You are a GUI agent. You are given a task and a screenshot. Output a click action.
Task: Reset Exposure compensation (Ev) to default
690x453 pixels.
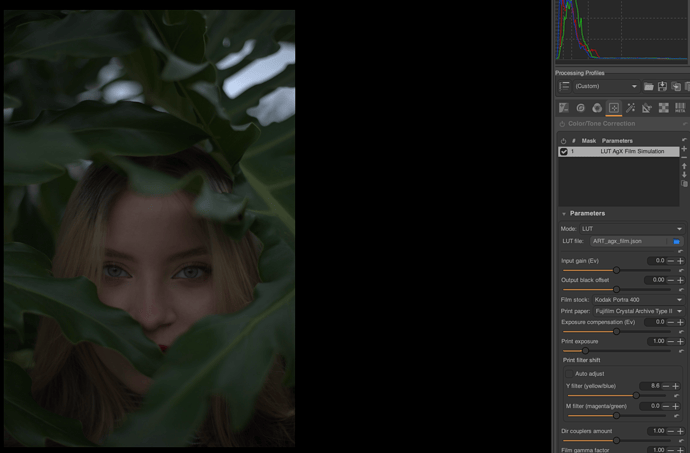pyautogui.click(x=681, y=331)
